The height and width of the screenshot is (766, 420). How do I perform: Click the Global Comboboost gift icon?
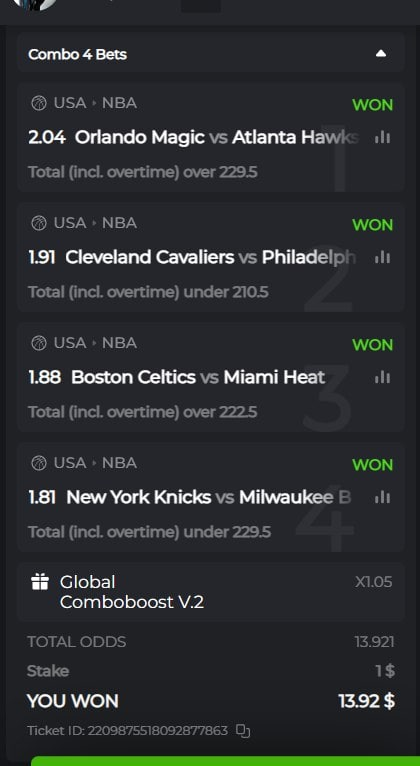tap(40, 582)
